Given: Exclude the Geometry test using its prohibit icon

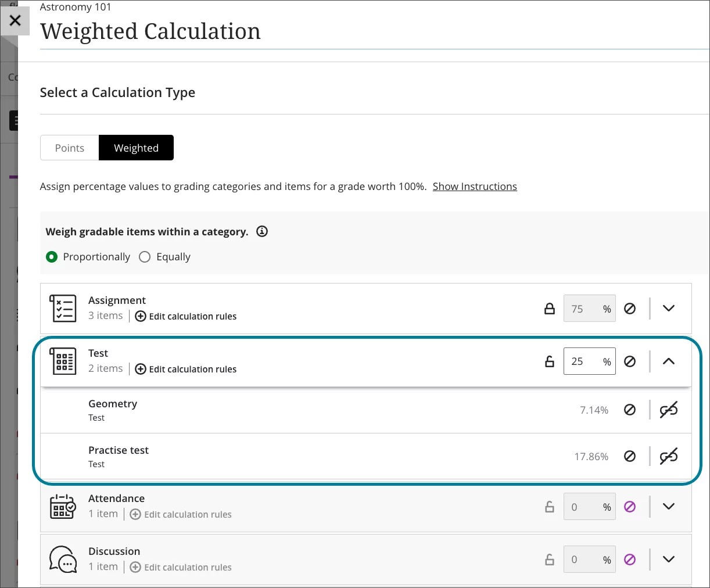Looking at the screenshot, I should [630, 410].
